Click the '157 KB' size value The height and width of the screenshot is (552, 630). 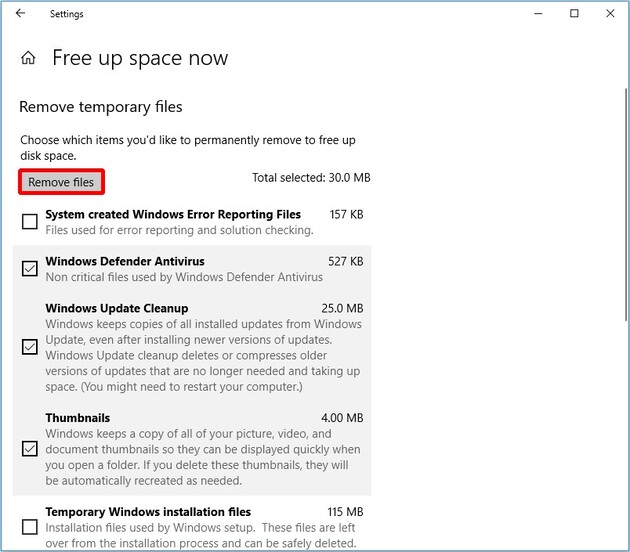click(x=346, y=215)
